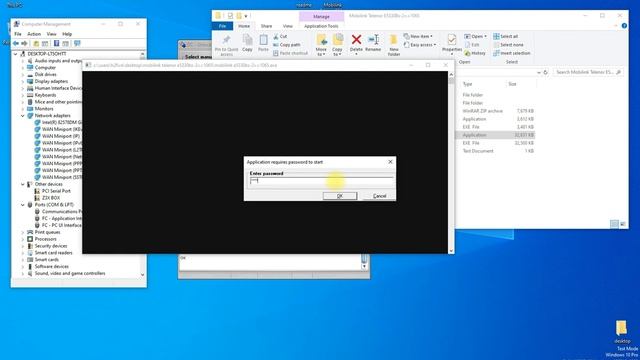Click Help icon in Computer Management toolbar
The width and height of the screenshot is (640, 360).
tap(56, 43)
